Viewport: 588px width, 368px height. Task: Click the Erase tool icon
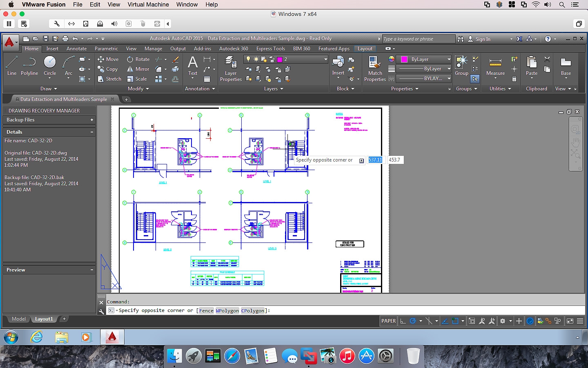pos(176,59)
